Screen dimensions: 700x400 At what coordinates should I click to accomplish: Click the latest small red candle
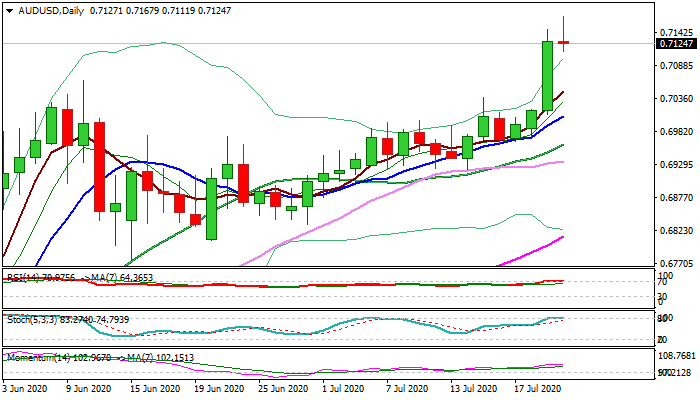[564, 42]
